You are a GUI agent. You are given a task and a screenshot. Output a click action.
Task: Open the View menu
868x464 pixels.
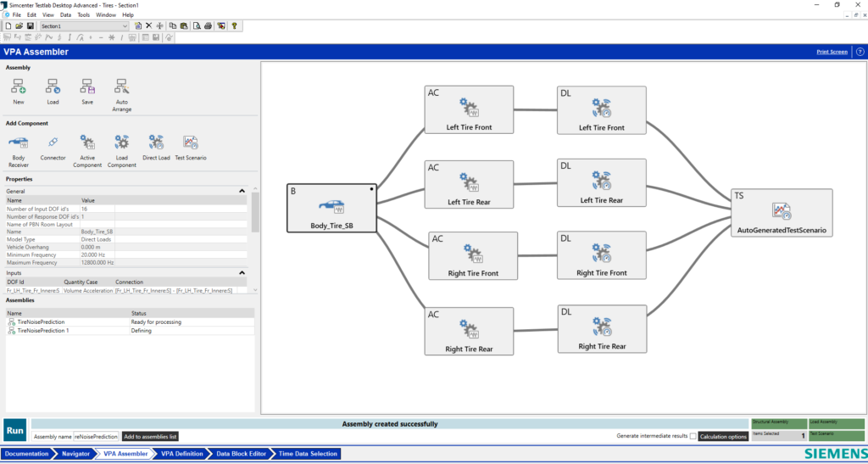[48, 14]
